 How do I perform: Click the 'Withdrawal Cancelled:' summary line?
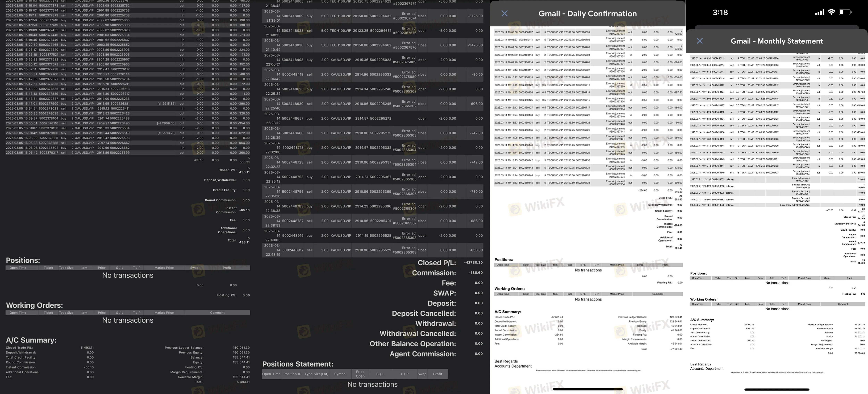point(431,334)
